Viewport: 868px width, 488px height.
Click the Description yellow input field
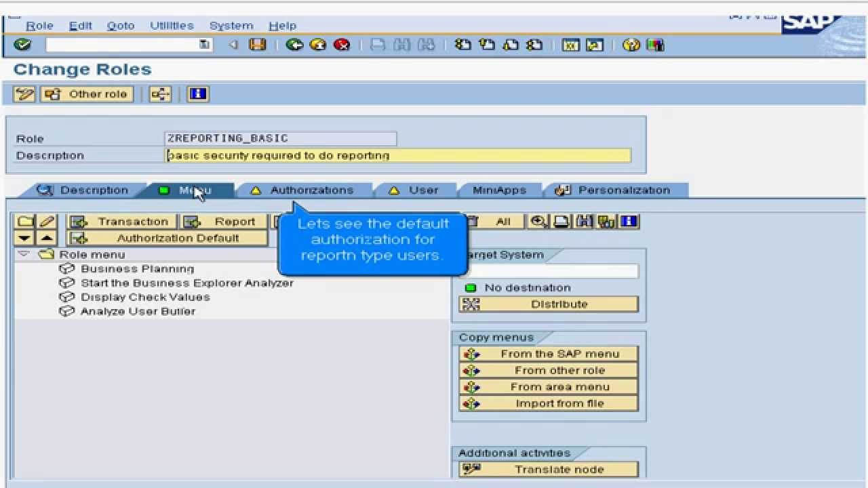(x=399, y=155)
